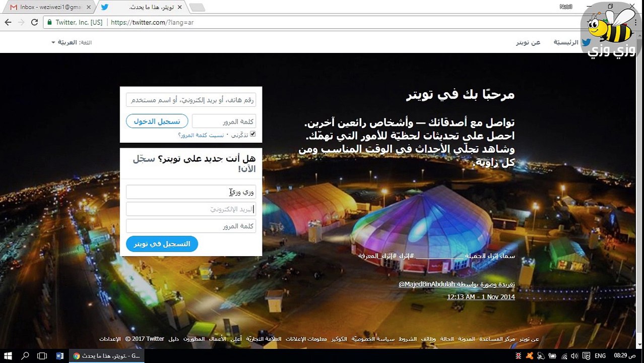This screenshot has height=363, width=644.
Task: Open the مركز المساعدة footer link
Action: tap(498, 339)
